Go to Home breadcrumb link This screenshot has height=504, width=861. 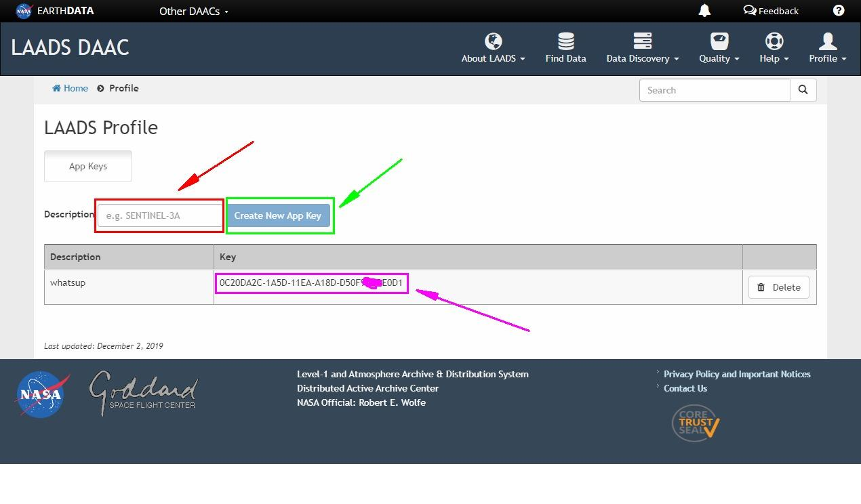point(71,88)
